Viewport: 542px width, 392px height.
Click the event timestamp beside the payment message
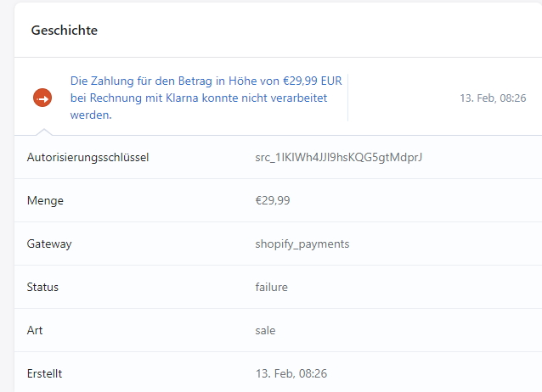494,98
